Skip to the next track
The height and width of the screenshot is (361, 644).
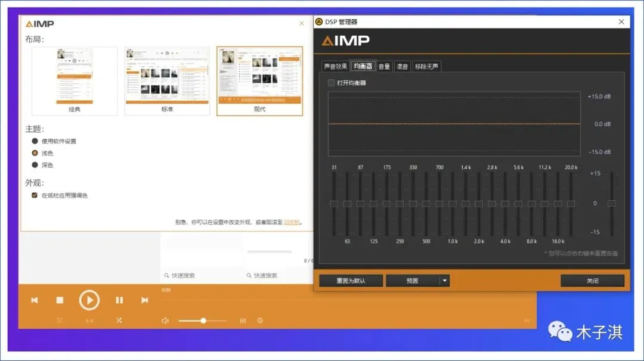point(144,300)
